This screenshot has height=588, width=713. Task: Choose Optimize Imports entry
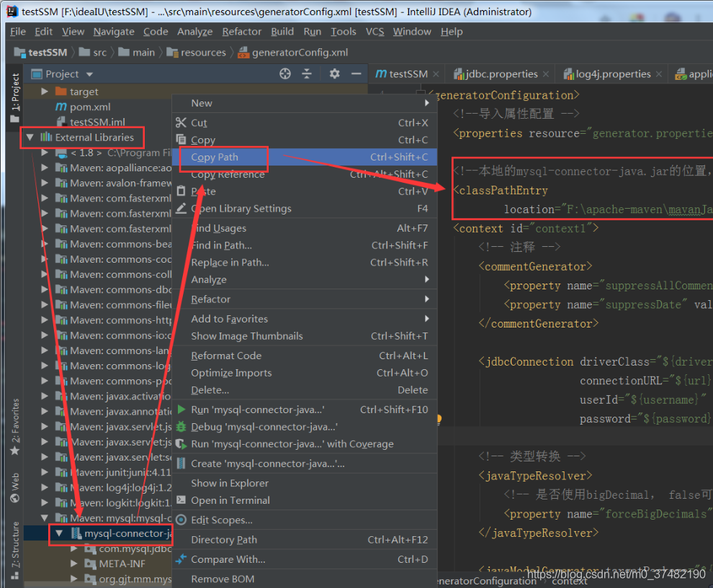pyautogui.click(x=305, y=373)
